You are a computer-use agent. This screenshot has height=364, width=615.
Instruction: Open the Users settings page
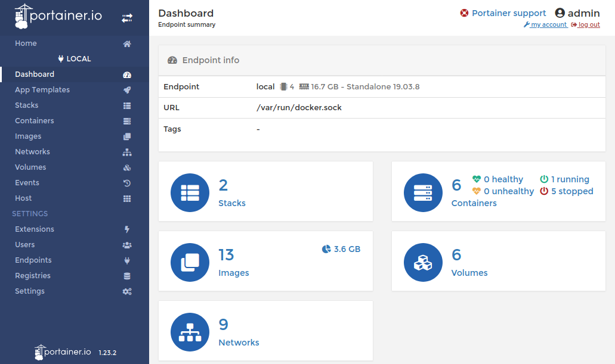[24, 245]
